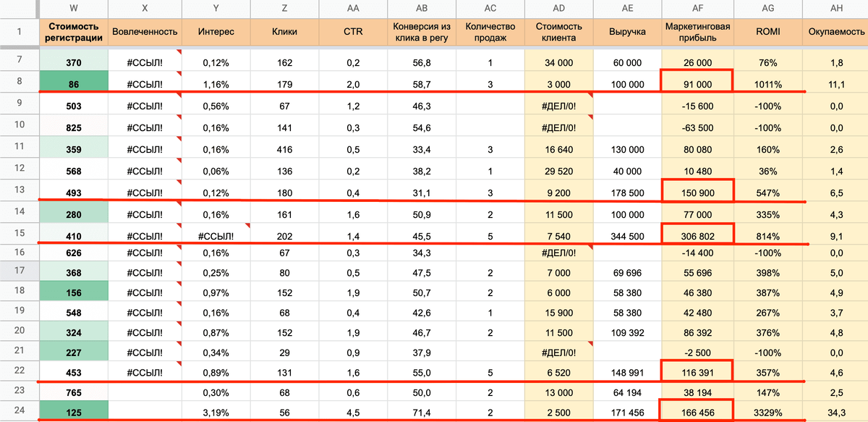Click the 'Стоимость регистрации' header cell
This screenshot has height=422, width=868.
73,32
